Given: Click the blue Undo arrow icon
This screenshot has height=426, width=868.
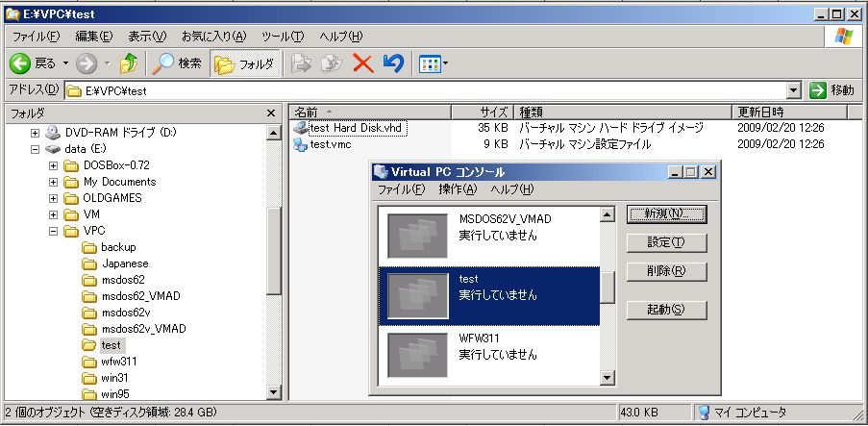Looking at the screenshot, I should [x=393, y=63].
